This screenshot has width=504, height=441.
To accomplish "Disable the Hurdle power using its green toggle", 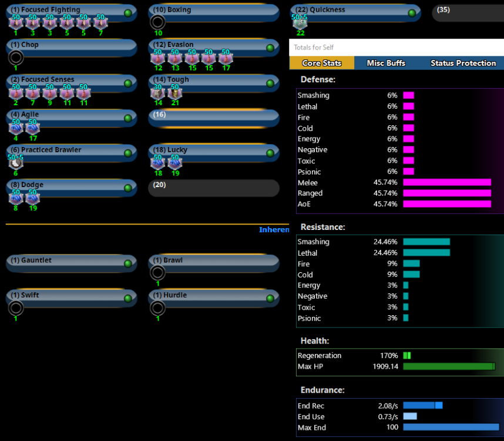I will 270,298.
